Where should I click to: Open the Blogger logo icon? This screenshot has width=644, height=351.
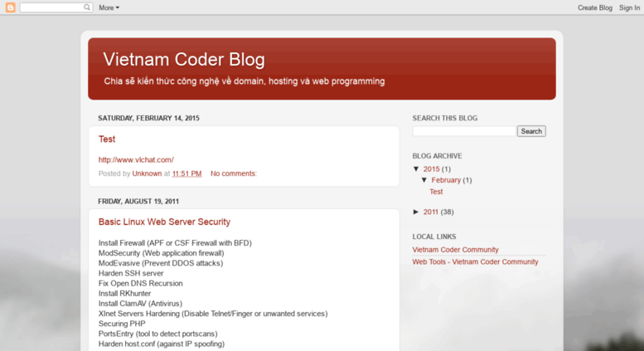pos(10,7)
